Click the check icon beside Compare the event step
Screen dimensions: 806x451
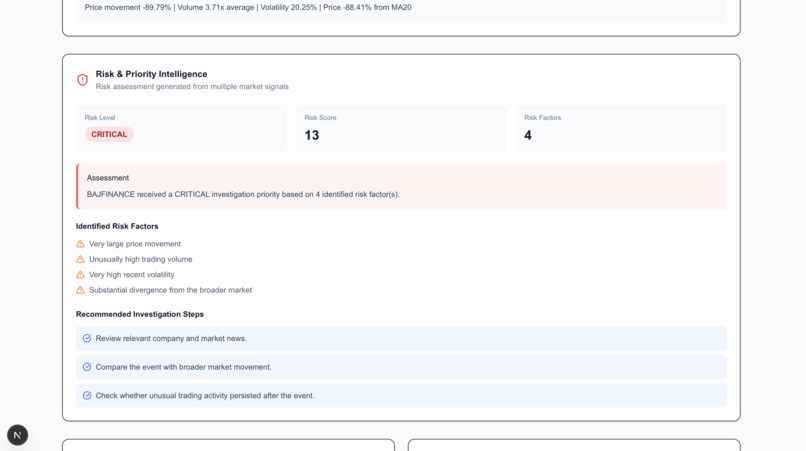[87, 367]
